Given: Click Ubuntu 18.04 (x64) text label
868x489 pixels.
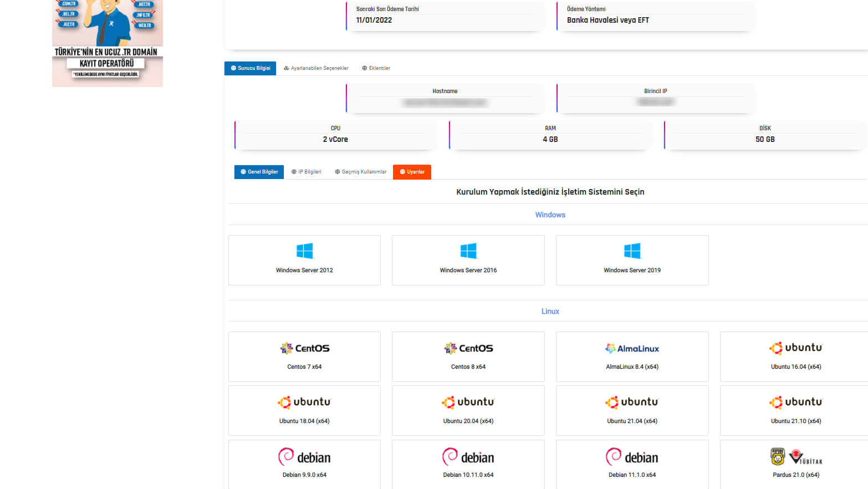Looking at the screenshot, I should point(304,421).
